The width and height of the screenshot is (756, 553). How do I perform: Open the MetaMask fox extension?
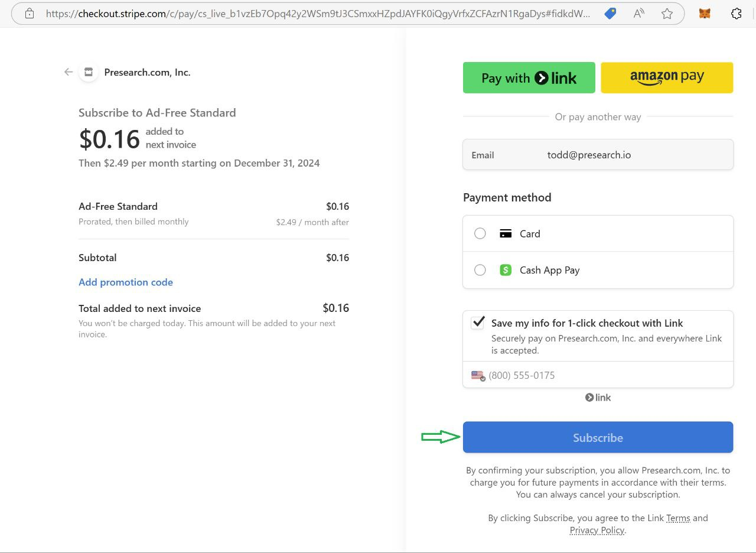tap(705, 14)
